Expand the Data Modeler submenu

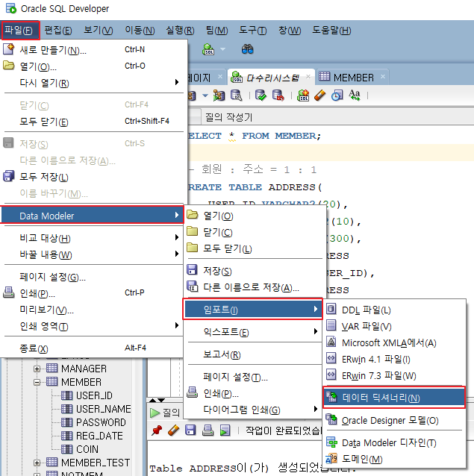(93, 216)
